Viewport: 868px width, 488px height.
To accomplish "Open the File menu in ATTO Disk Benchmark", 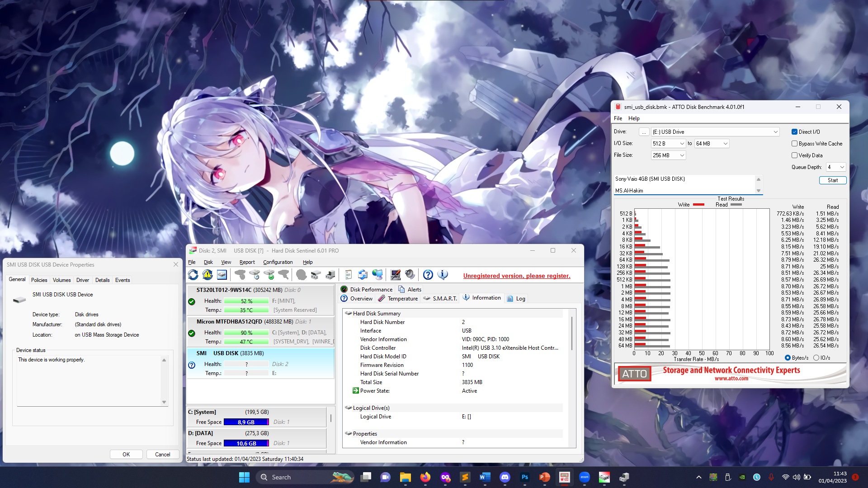I will point(618,118).
